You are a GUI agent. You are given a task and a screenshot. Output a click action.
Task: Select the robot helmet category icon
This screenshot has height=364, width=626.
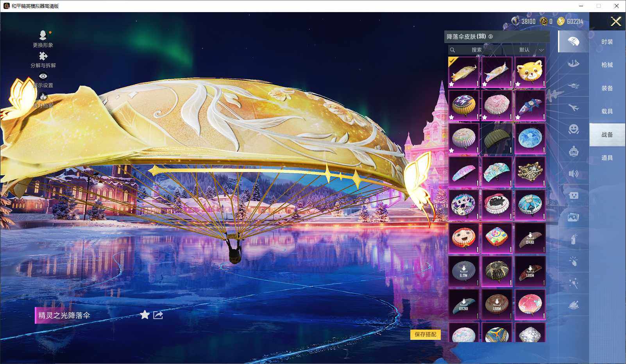point(573,151)
